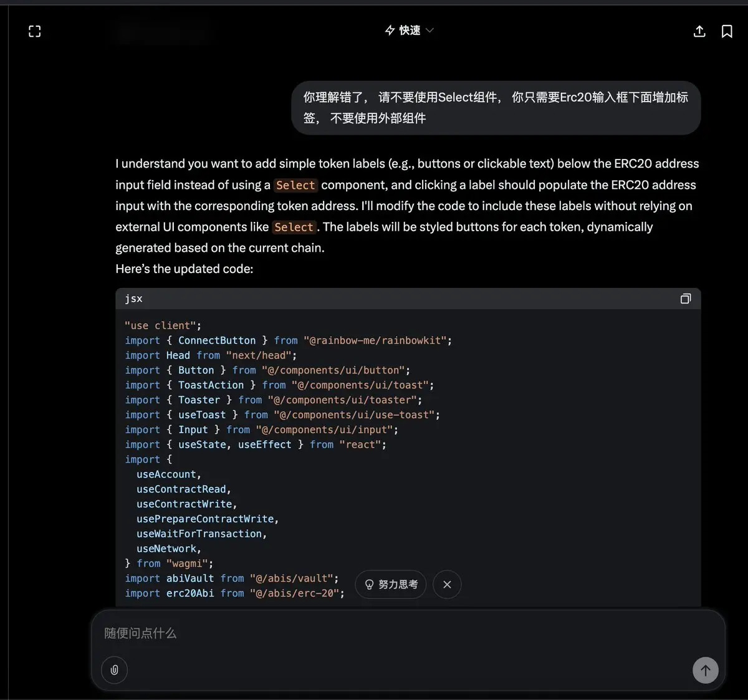Click the abiVault import line
The image size is (748, 700).
click(x=232, y=578)
